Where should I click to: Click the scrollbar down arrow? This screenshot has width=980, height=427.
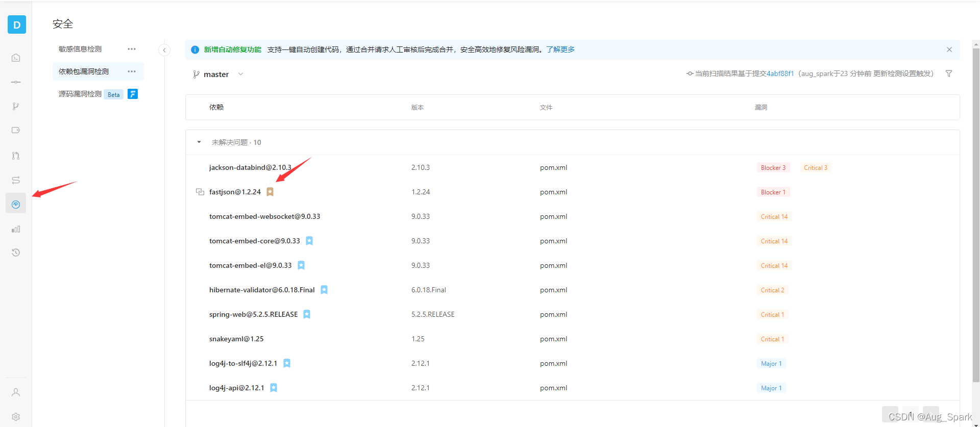coord(976,424)
